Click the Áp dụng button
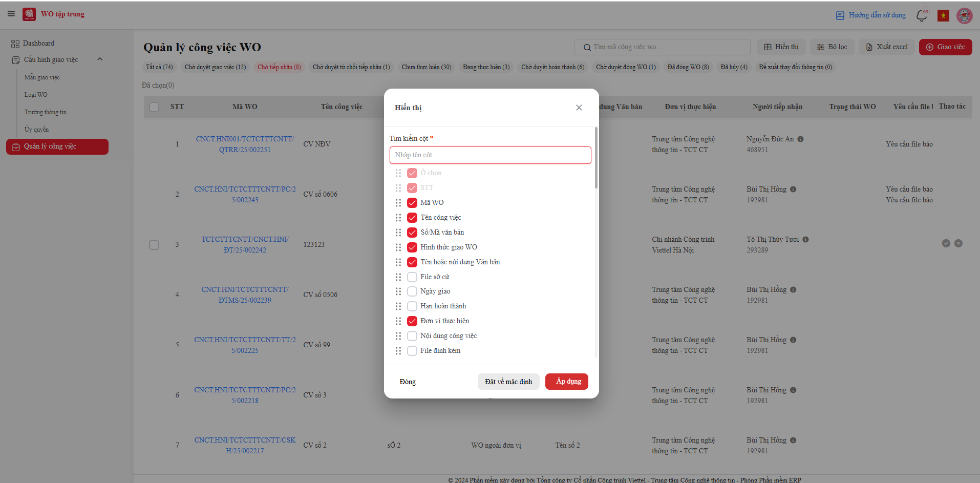Image resolution: width=980 pixels, height=483 pixels. coord(567,382)
